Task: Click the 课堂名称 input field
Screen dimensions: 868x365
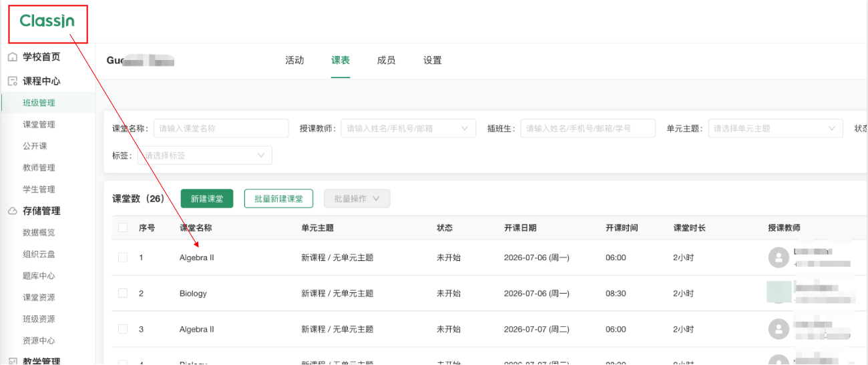Action: (221, 128)
